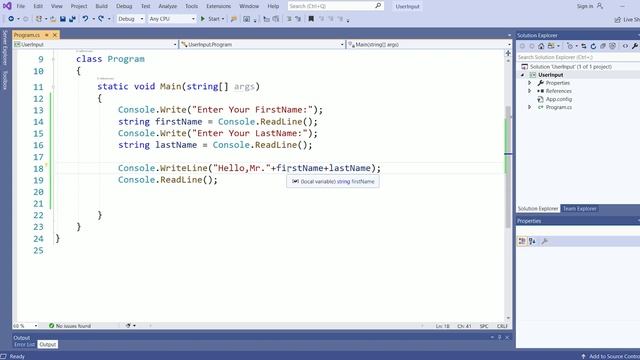Select Solution 'UserInput' root node
The height and width of the screenshot is (360, 640).
coord(570,67)
